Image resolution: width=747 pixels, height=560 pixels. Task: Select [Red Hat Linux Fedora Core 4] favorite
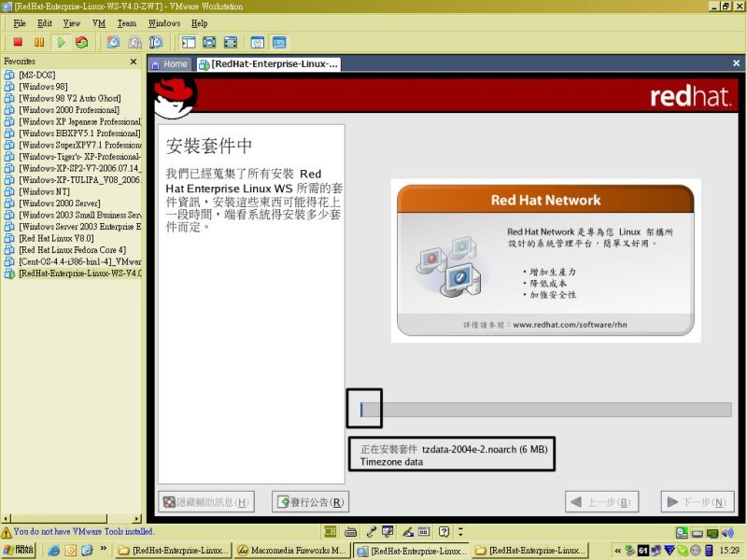click(x=72, y=250)
